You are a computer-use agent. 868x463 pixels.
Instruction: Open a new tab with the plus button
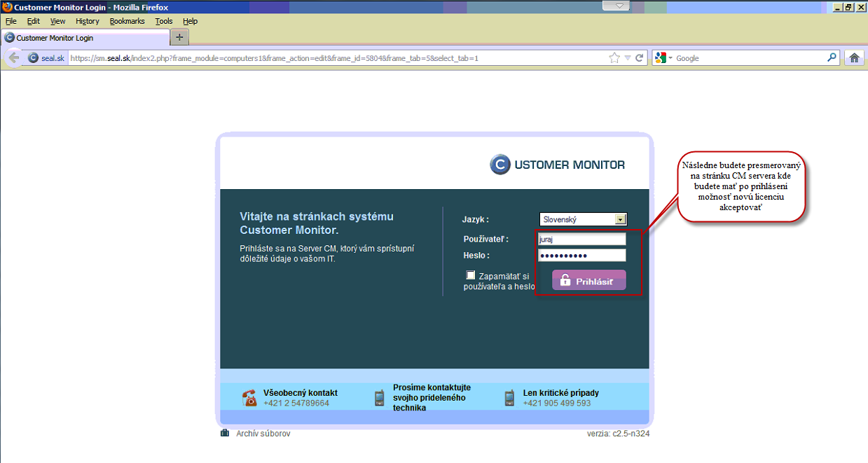(179, 37)
